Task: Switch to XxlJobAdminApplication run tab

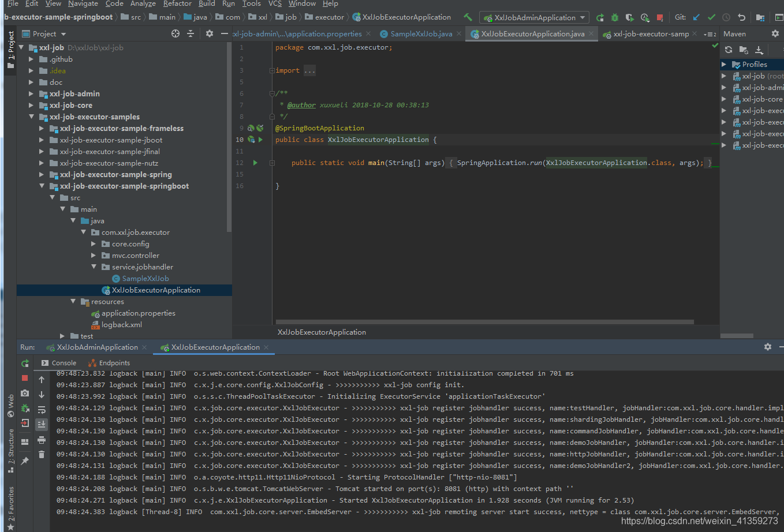Action: click(97, 347)
